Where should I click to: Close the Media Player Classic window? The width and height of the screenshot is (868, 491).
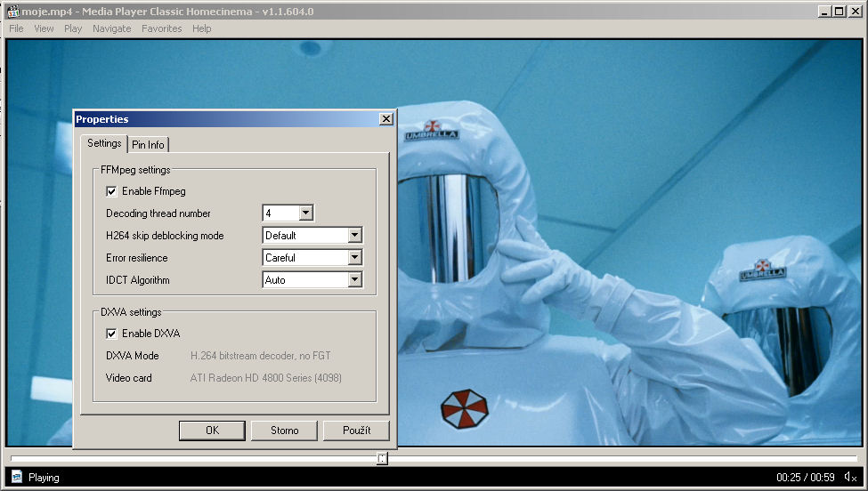pos(856,11)
